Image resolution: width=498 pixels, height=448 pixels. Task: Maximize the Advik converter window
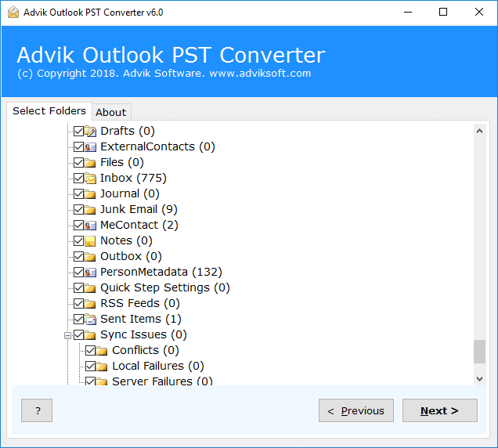[x=443, y=12]
